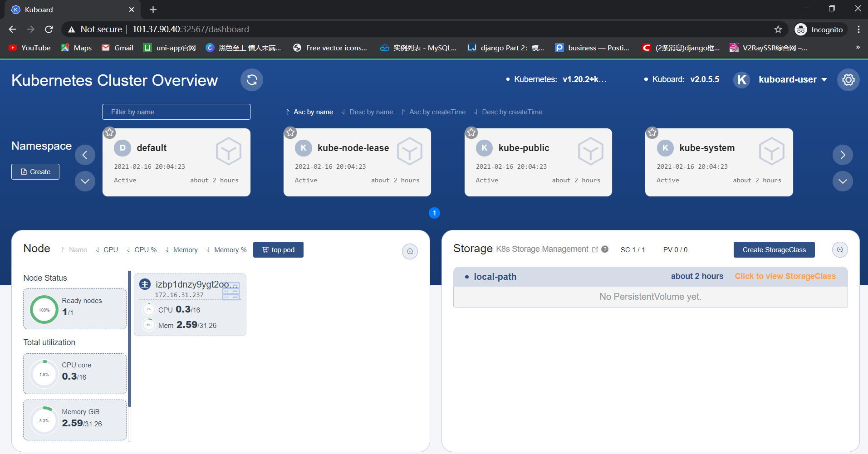The image size is (868, 454).
Task: Star the kube-public namespace
Action: [471, 132]
